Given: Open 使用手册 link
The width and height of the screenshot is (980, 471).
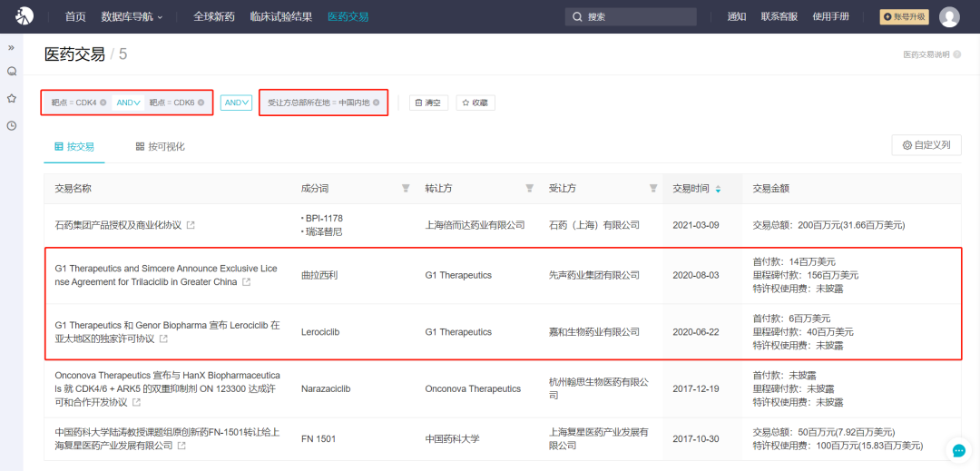Looking at the screenshot, I should point(831,17).
